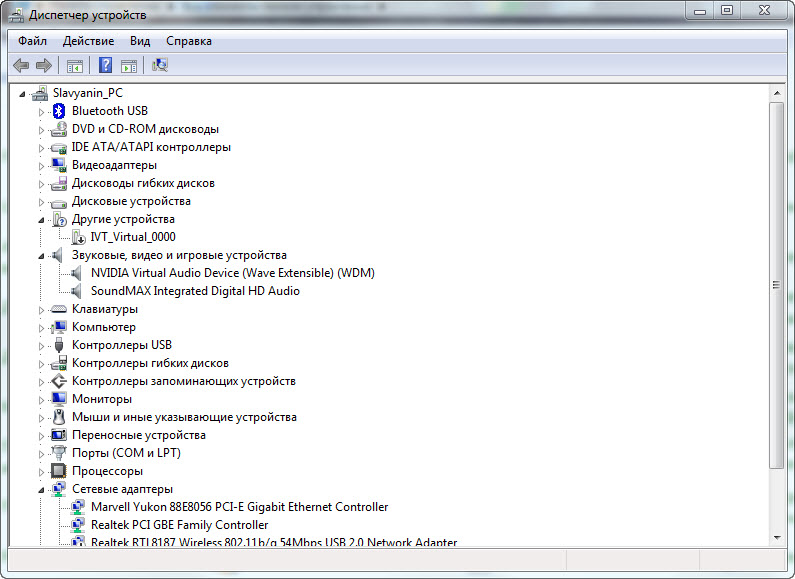The height and width of the screenshot is (579, 795).
Task: Select Slavyanin_PC computer name
Action: [88, 93]
